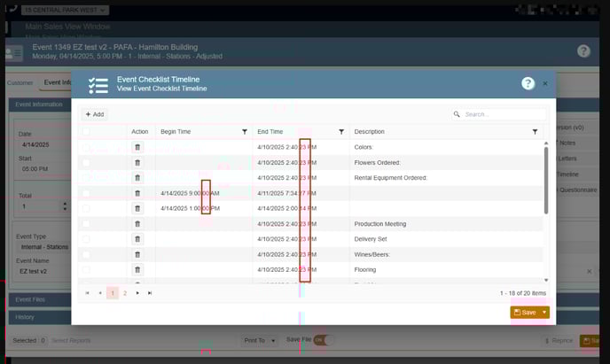Open the 15 Central Park West dropdown
The height and width of the screenshot is (364, 610).
(66, 10)
